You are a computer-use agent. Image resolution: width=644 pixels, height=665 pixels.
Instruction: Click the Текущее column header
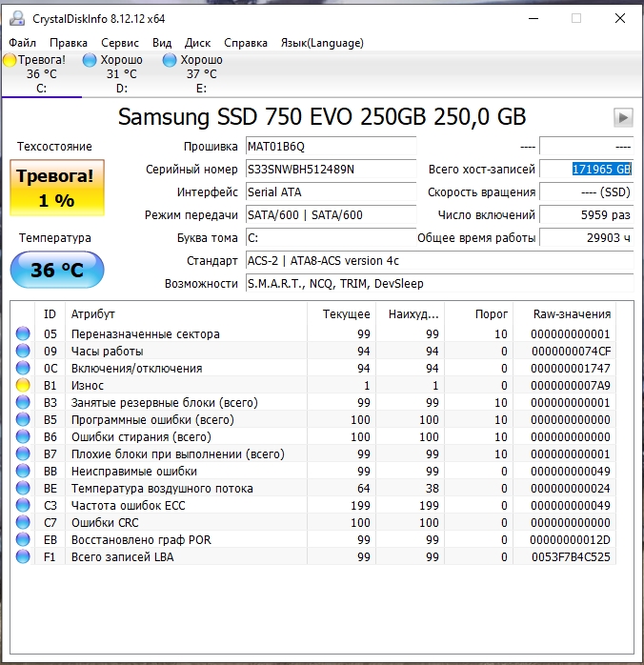click(x=342, y=313)
